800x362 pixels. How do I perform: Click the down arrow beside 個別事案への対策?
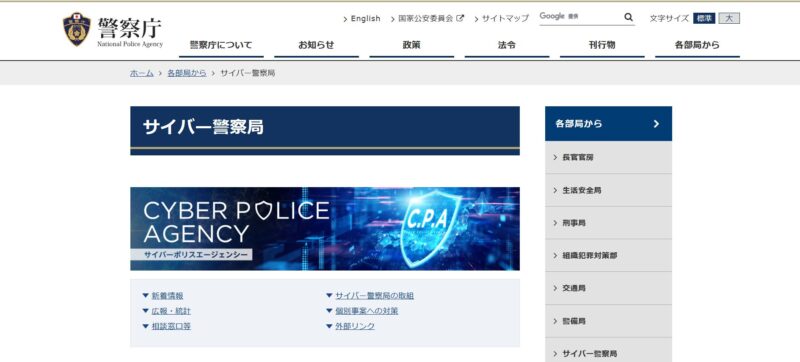click(x=329, y=311)
